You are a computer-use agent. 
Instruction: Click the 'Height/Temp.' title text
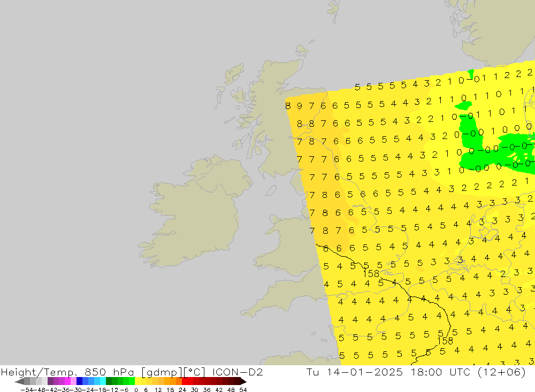(x=40, y=372)
